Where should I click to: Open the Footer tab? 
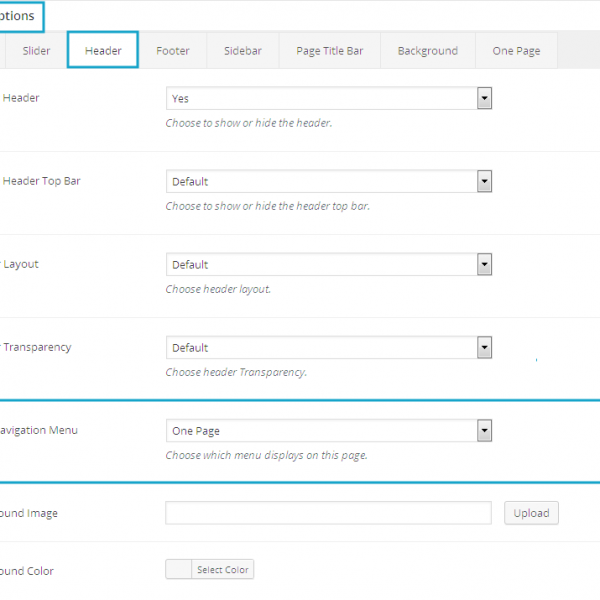click(x=173, y=51)
